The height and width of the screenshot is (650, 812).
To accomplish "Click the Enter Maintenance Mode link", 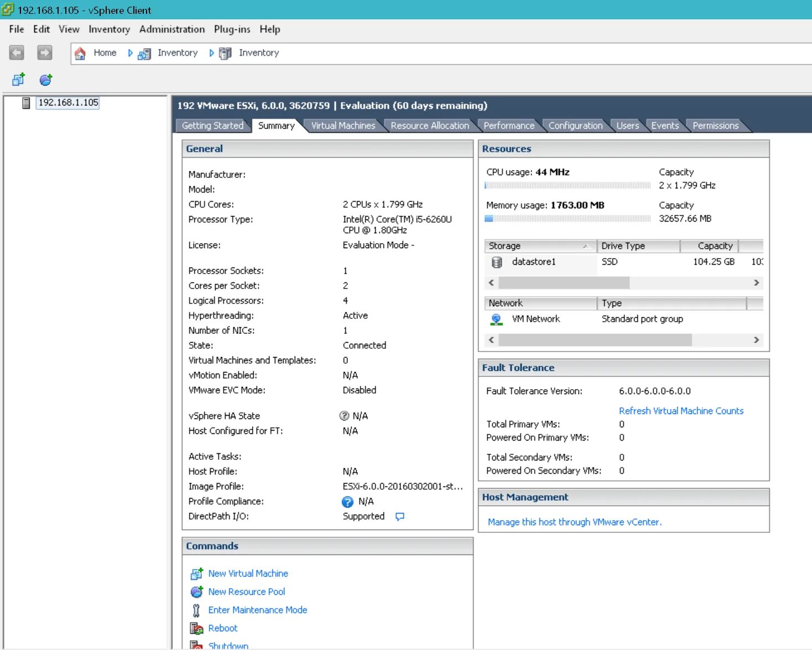I will 258,610.
